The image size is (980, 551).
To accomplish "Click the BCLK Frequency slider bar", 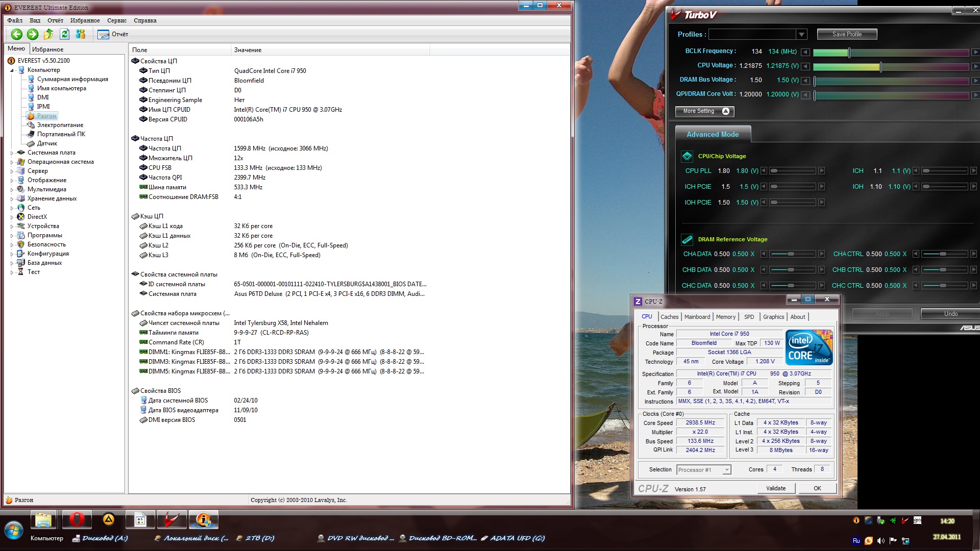I will point(890,52).
